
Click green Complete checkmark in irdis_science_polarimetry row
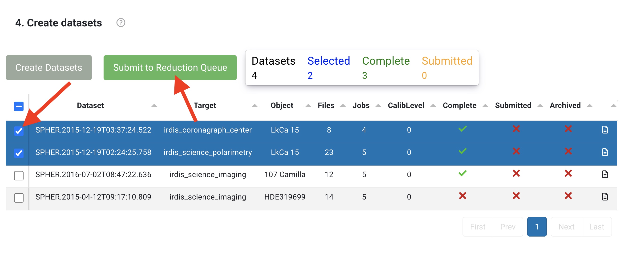click(462, 151)
